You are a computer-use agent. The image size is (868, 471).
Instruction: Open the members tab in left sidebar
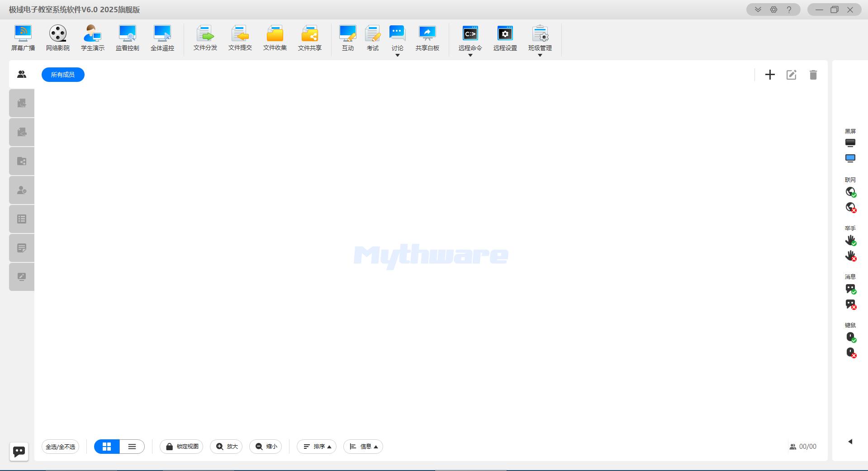(22, 75)
